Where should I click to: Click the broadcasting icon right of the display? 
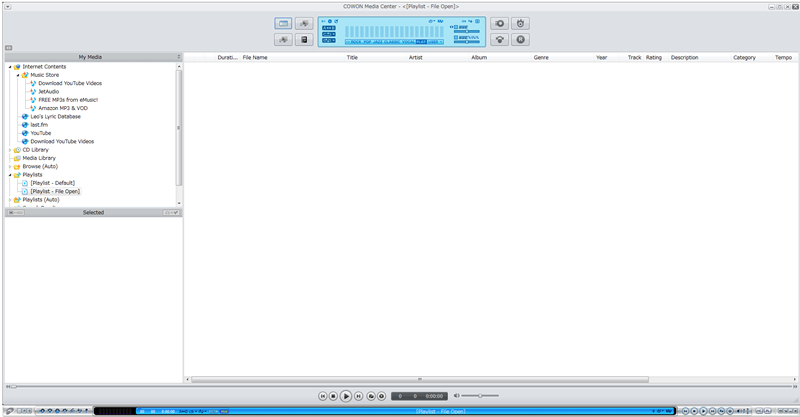(x=499, y=39)
